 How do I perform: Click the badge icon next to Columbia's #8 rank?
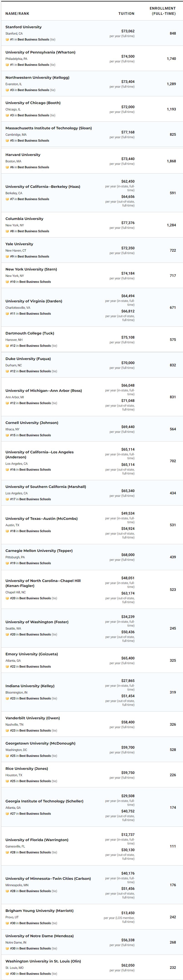click(7, 231)
